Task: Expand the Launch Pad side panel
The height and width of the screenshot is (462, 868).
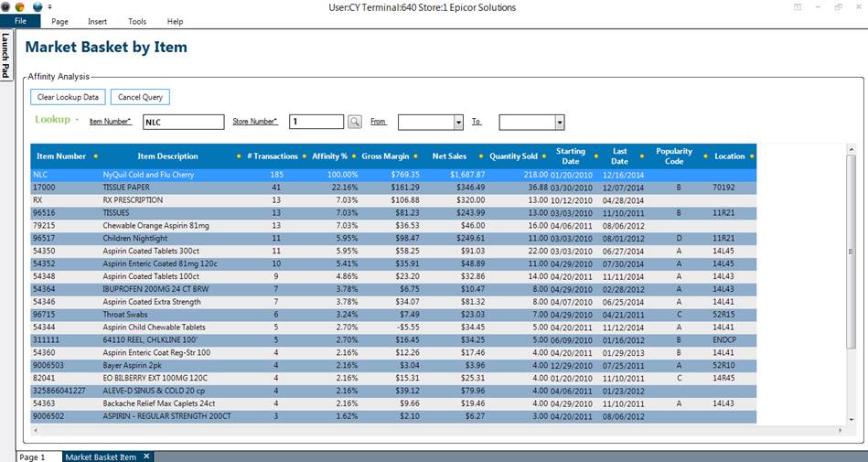Action: (5, 57)
